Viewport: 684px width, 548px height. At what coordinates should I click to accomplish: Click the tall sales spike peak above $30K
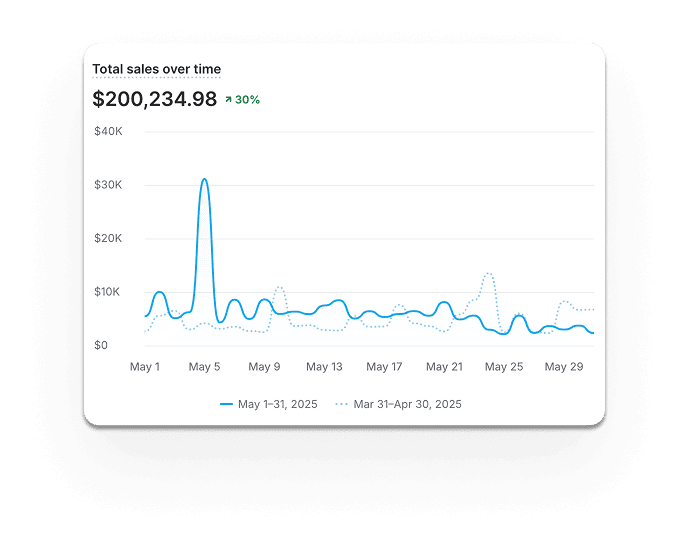[204, 180]
